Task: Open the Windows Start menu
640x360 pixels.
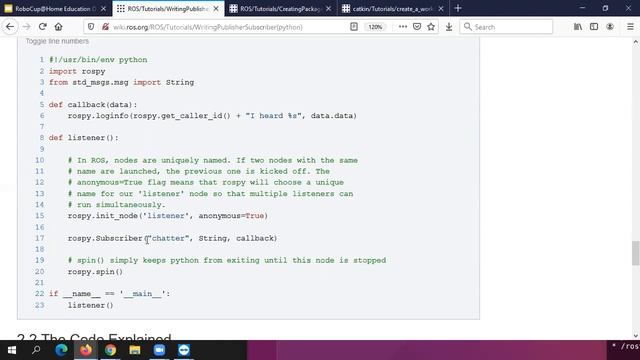Action: [12, 350]
